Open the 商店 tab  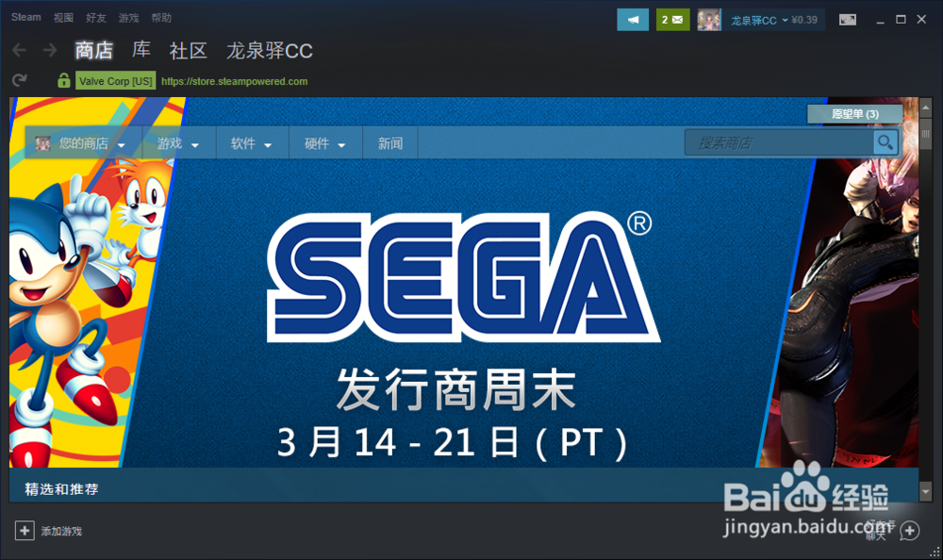coord(93,51)
